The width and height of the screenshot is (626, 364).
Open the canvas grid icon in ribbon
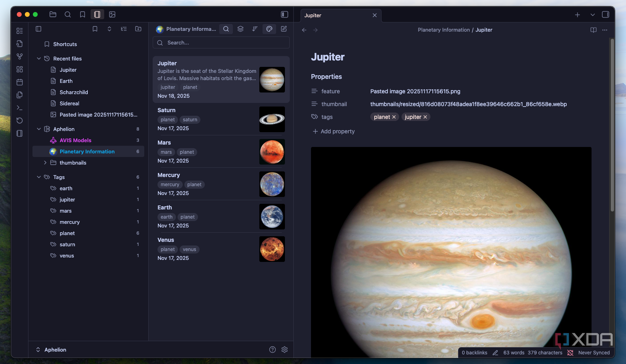(20, 69)
